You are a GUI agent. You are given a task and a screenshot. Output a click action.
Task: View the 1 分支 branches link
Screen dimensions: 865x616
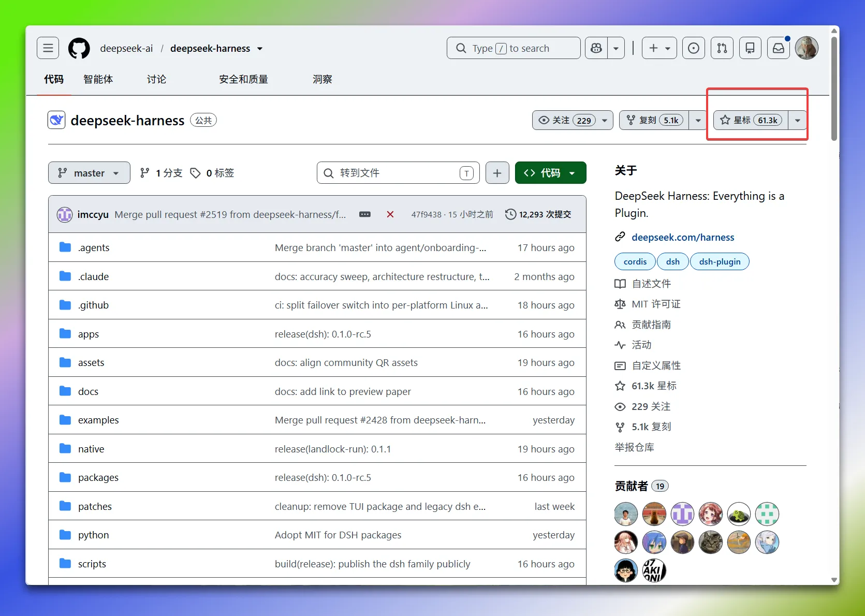[x=162, y=173]
